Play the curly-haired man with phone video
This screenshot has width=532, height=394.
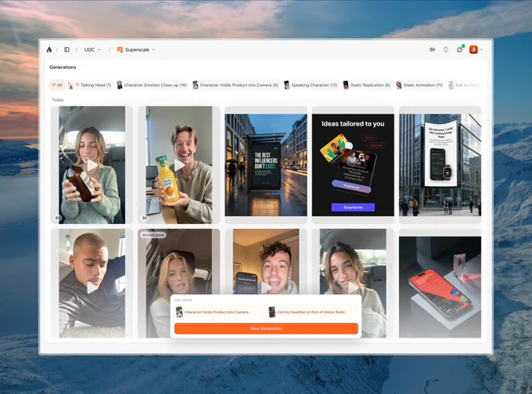coord(266,287)
